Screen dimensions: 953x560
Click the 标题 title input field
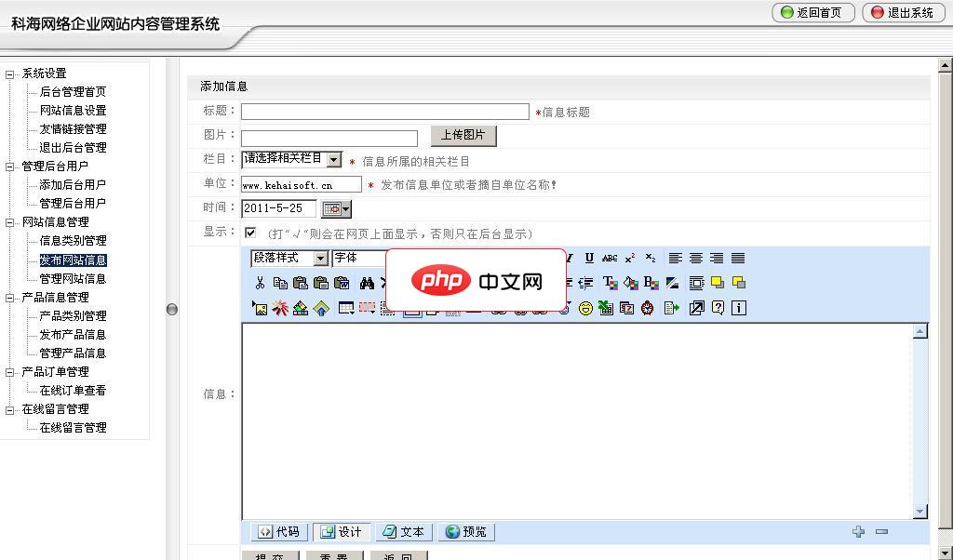[385, 112]
